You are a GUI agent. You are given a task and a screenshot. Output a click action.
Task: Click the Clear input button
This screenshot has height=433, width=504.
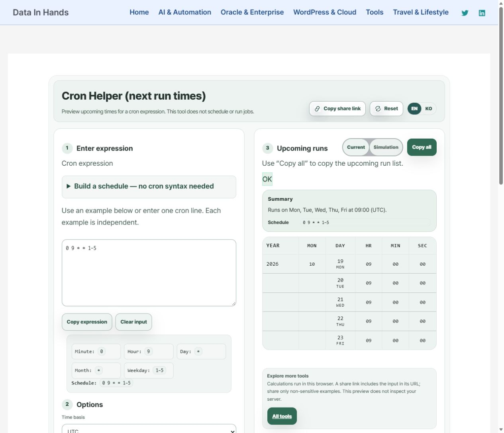tap(134, 322)
